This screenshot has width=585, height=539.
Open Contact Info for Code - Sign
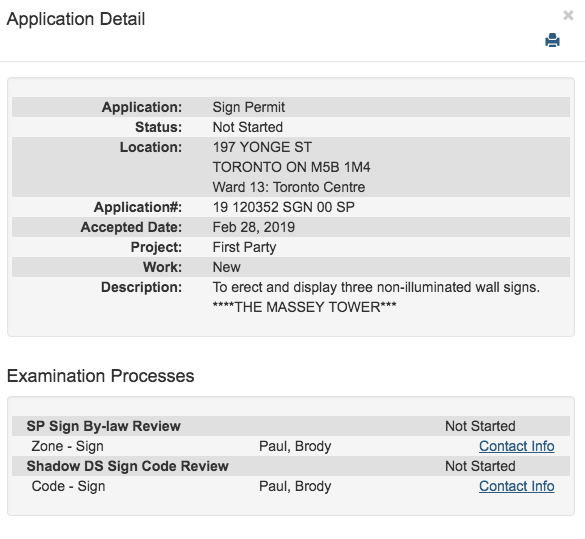point(516,486)
